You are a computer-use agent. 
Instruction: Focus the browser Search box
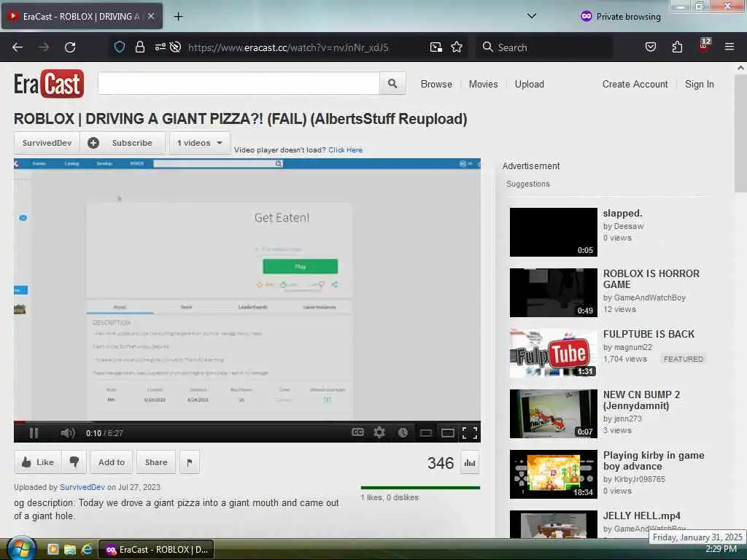[543, 47]
